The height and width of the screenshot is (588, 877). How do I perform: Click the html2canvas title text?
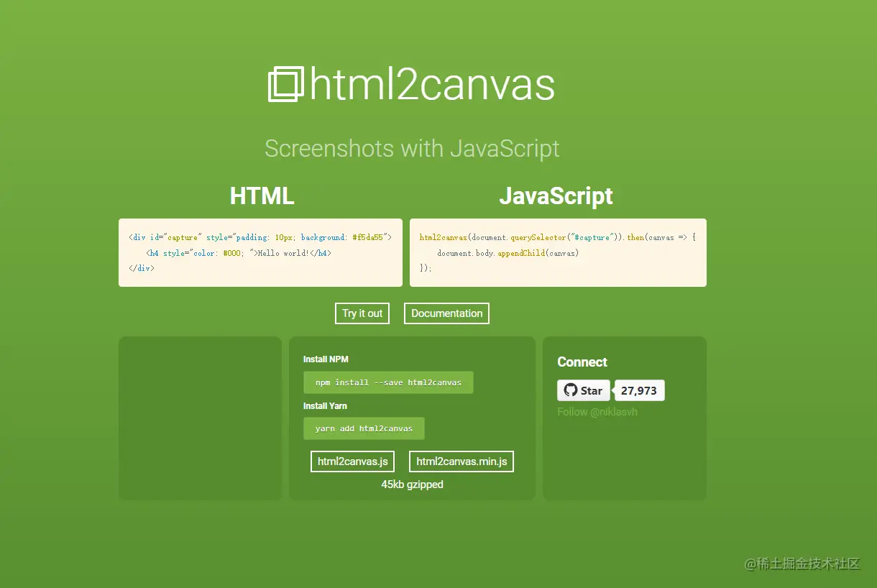point(432,85)
